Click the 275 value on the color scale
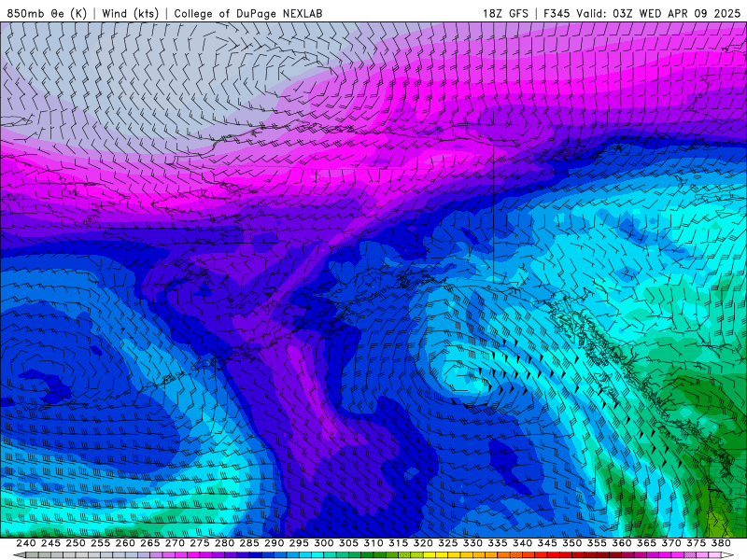Image resolution: width=747 pixels, height=560 pixels. tap(200, 543)
